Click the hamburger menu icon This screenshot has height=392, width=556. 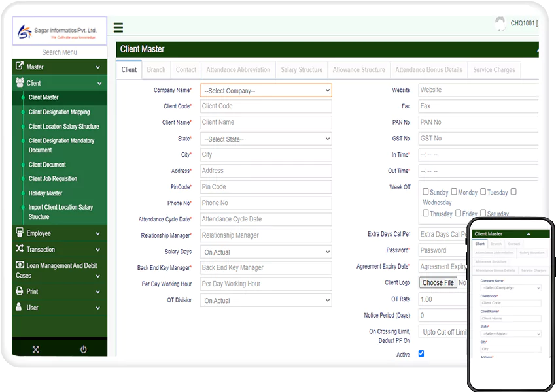(118, 27)
